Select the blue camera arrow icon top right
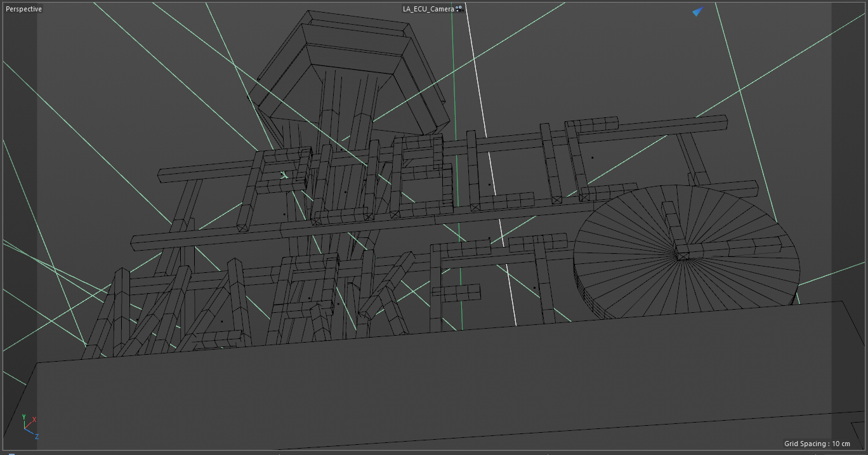This screenshot has height=455, width=868. (x=697, y=11)
